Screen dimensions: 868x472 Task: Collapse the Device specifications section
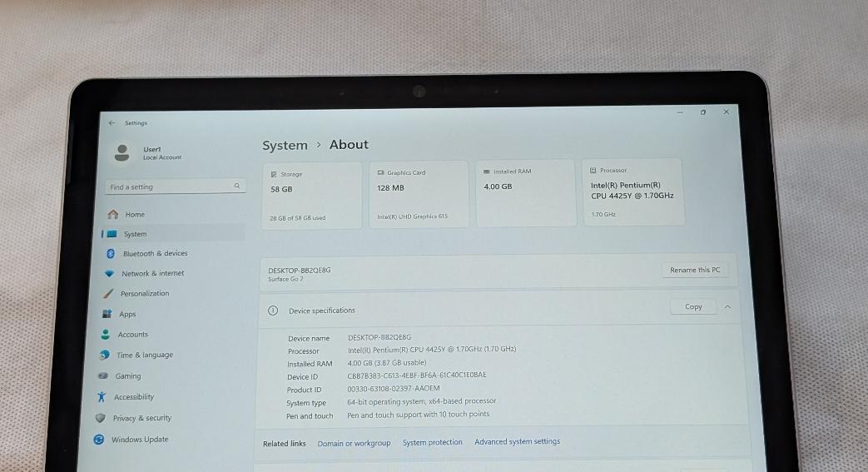(727, 306)
